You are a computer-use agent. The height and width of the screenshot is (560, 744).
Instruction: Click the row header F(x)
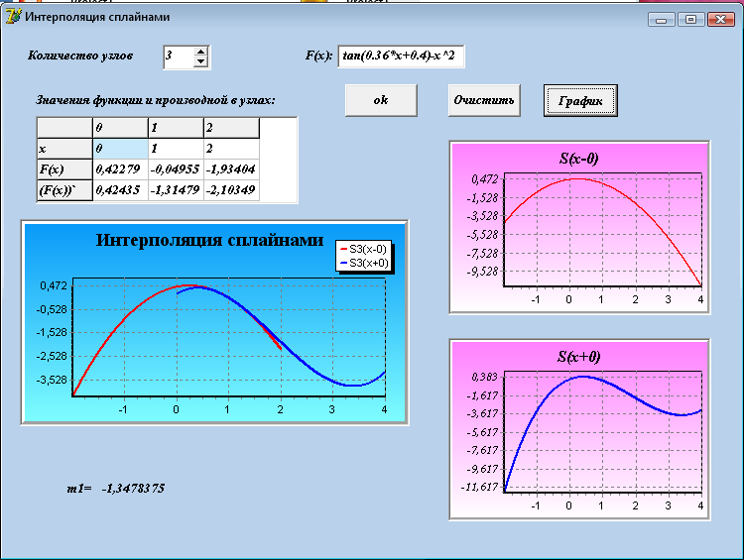tap(65, 169)
